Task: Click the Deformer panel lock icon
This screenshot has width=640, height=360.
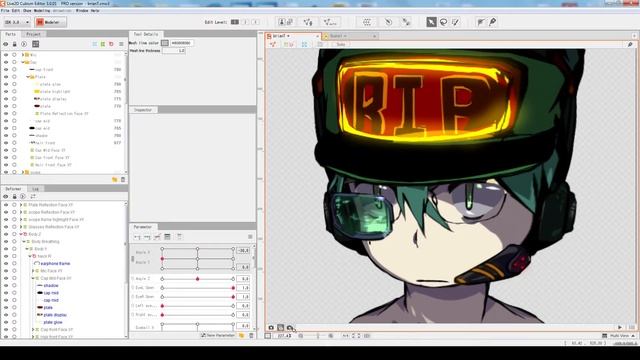Action: point(15,196)
